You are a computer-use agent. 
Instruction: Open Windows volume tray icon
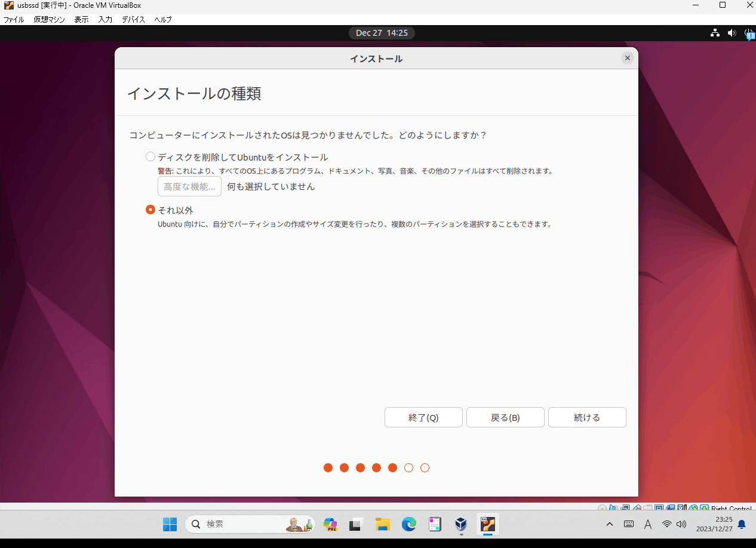(681, 524)
